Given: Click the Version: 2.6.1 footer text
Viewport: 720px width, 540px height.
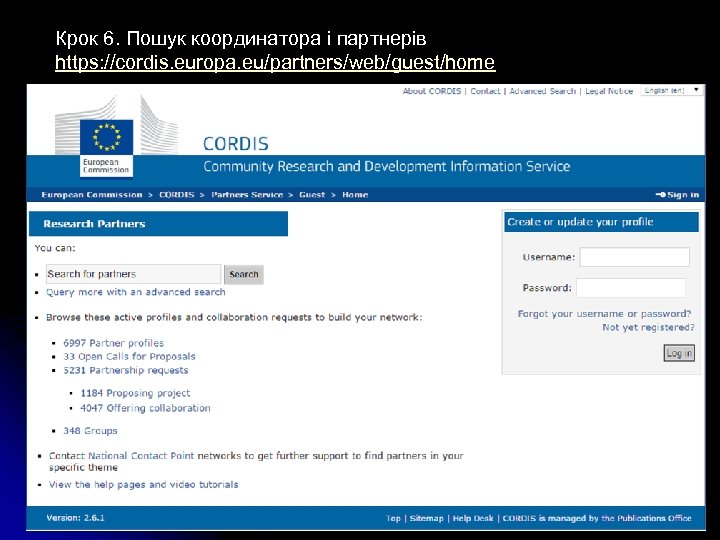Looking at the screenshot, I should point(76,518).
